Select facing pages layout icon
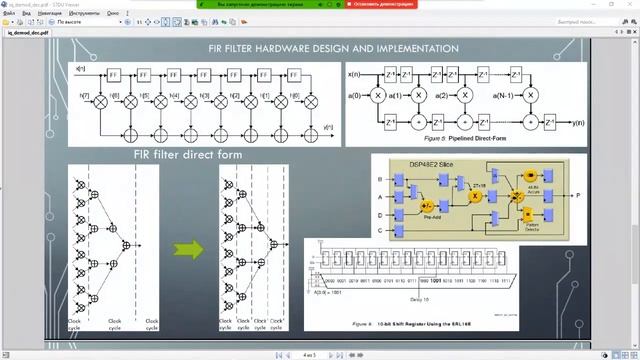Viewport: 640px width, 360px height. [625, 356]
